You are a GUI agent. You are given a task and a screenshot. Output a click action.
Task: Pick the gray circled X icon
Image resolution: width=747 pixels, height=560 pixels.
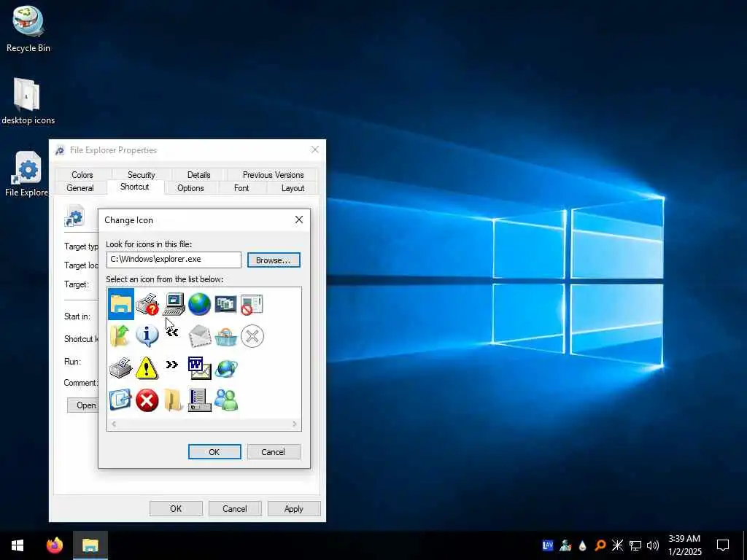(x=252, y=336)
